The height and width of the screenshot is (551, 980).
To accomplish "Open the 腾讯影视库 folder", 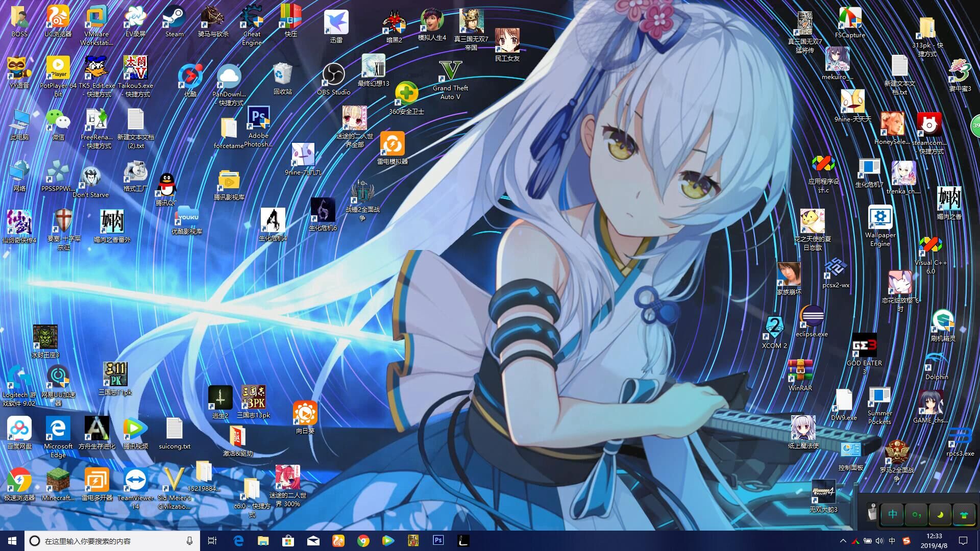I will coord(229,185).
